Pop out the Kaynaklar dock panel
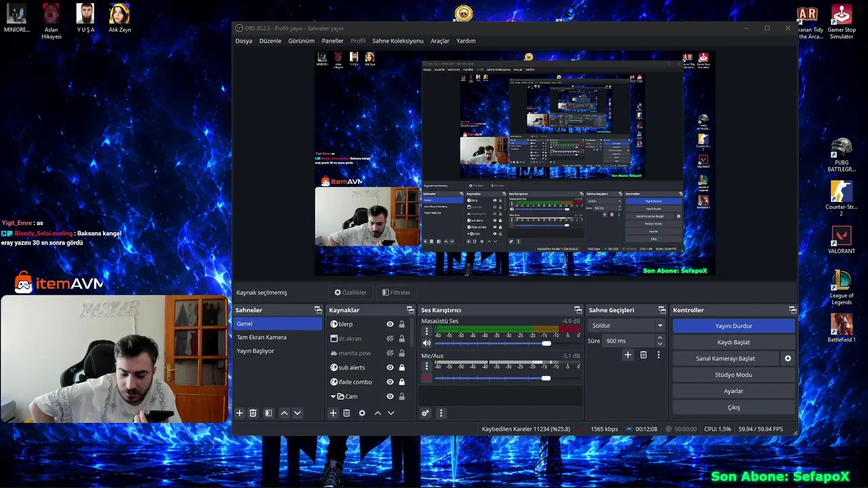Image resolution: width=868 pixels, height=488 pixels. [x=409, y=310]
